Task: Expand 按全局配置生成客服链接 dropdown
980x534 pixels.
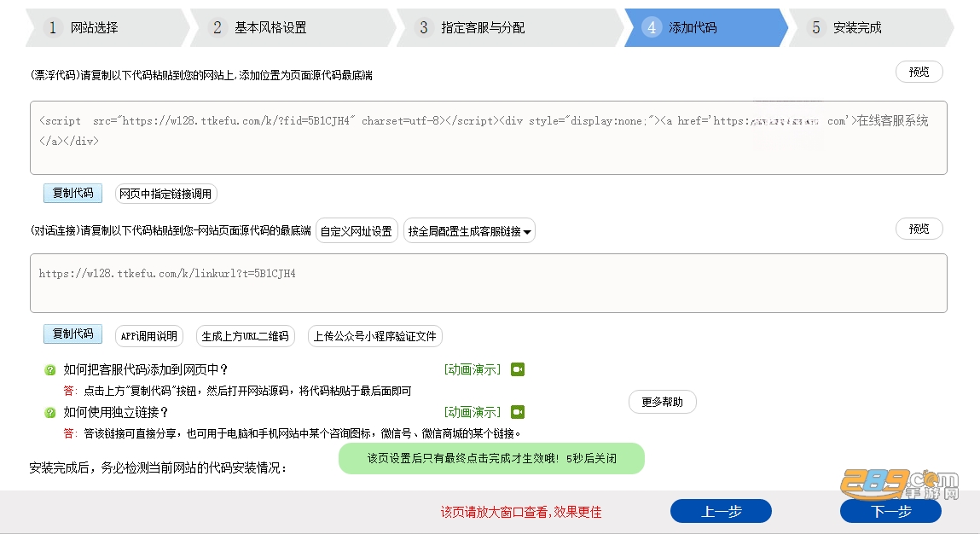Action: point(469,231)
